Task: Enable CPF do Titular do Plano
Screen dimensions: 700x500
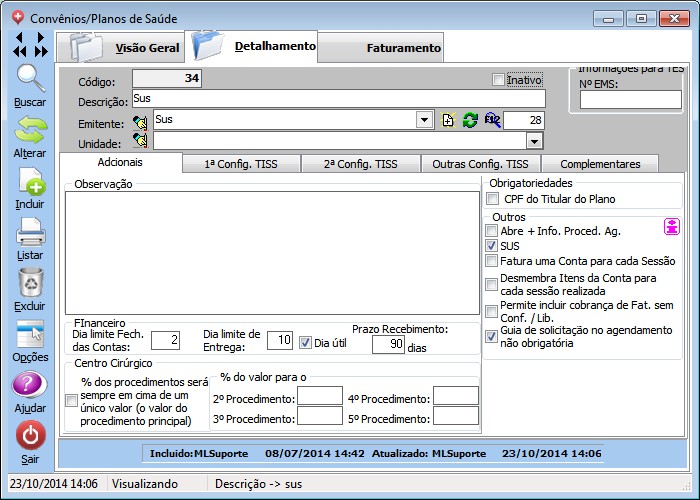Action: 491,199
